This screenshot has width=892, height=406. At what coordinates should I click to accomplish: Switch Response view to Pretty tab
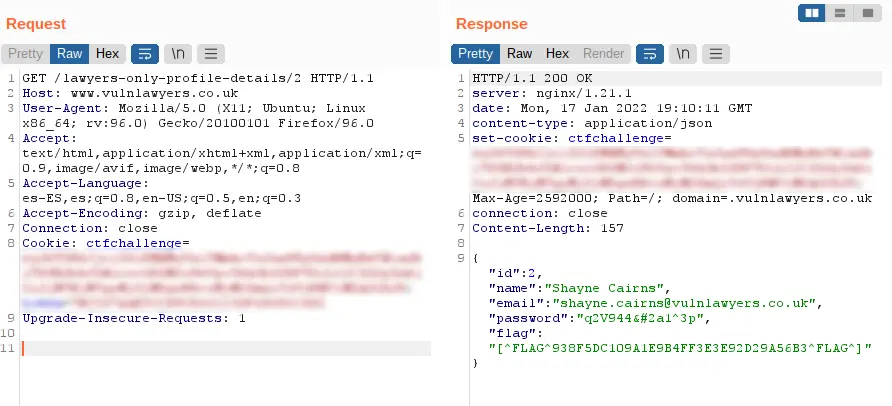tap(476, 54)
